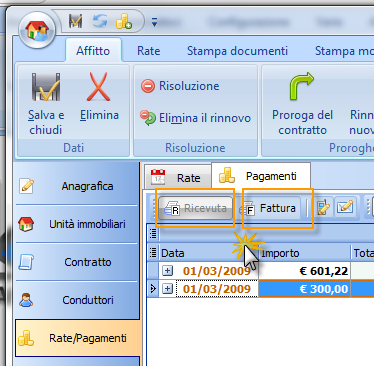Open the Stampa documenti ribbon tab
Screen dimensions: 374x366
point(237,51)
